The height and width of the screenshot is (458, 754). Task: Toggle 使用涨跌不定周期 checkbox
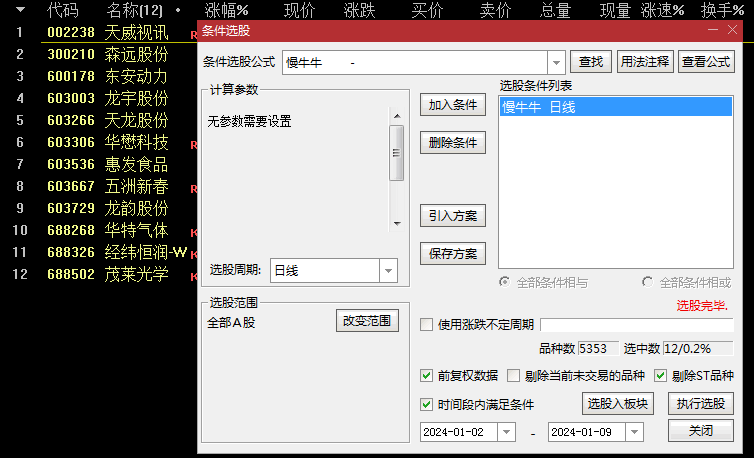click(427, 324)
